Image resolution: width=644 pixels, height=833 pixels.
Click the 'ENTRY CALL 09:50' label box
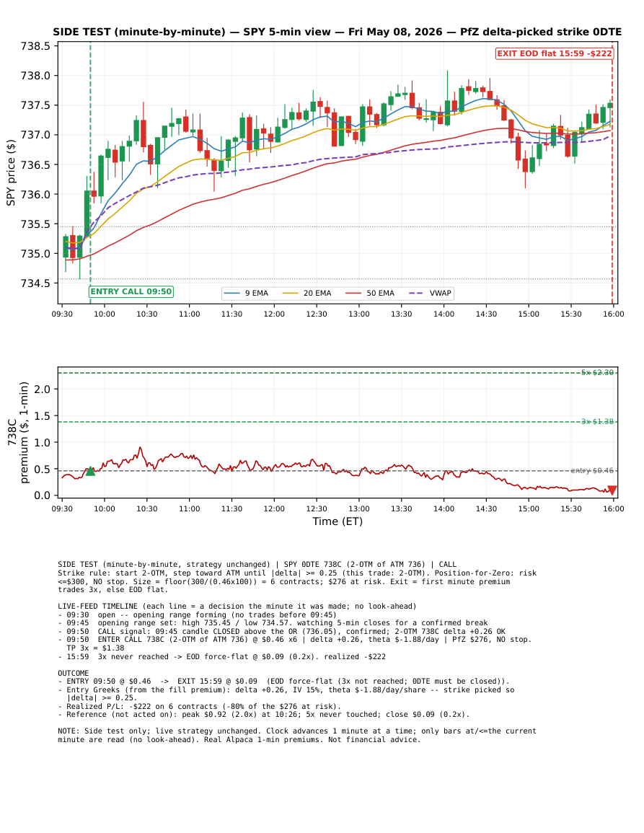pyautogui.click(x=131, y=291)
